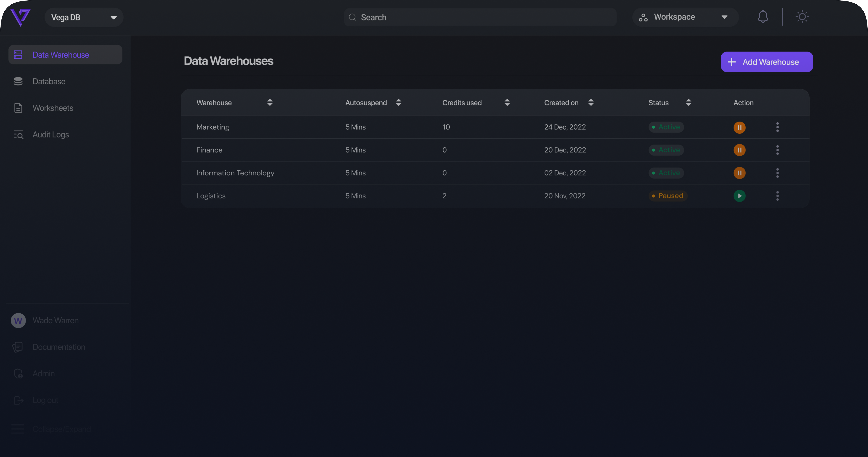
Task: Open options menu for Information Technology row
Action: pyautogui.click(x=777, y=173)
